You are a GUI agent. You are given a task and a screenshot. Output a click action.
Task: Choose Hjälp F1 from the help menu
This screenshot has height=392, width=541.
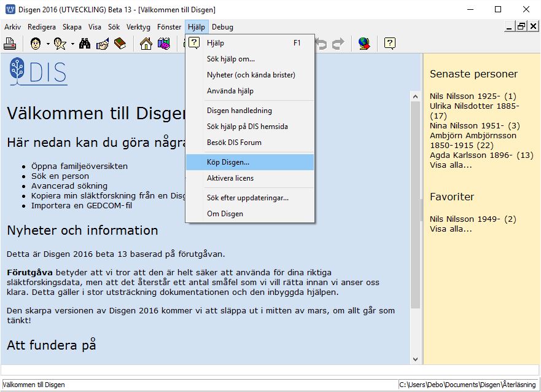click(250, 43)
